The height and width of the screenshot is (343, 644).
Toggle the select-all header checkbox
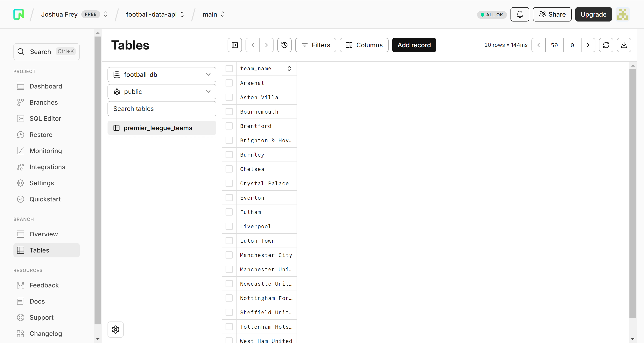229,69
